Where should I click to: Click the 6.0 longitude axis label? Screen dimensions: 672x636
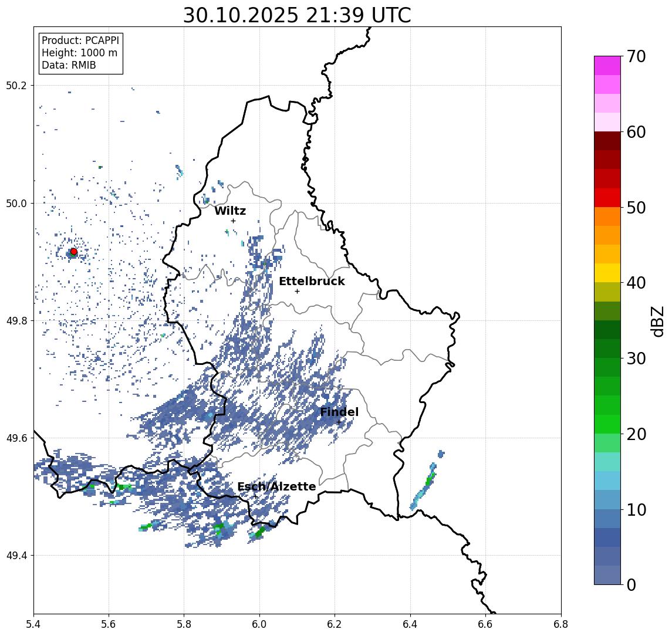(x=260, y=624)
